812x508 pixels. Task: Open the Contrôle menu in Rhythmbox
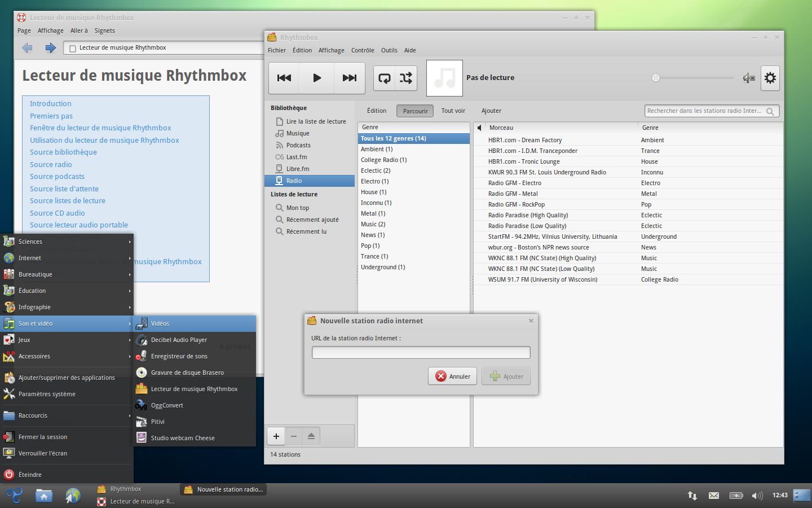click(363, 50)
